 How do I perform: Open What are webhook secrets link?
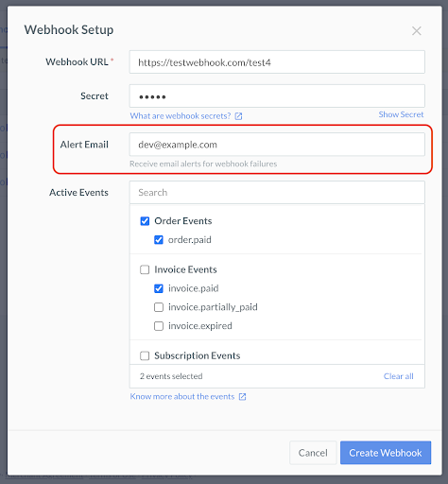coord(181,116)
